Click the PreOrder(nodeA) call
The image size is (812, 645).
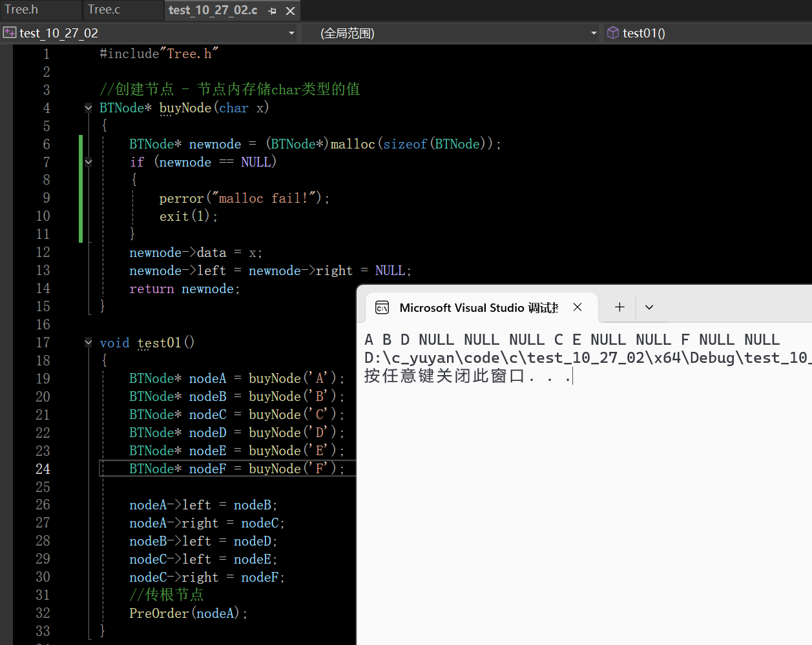pyautogui.click(x=188, y=613)
